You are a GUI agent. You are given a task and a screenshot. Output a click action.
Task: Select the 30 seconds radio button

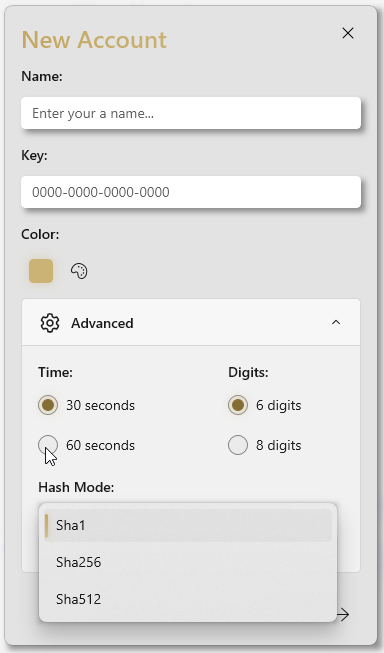coord(48,405)
